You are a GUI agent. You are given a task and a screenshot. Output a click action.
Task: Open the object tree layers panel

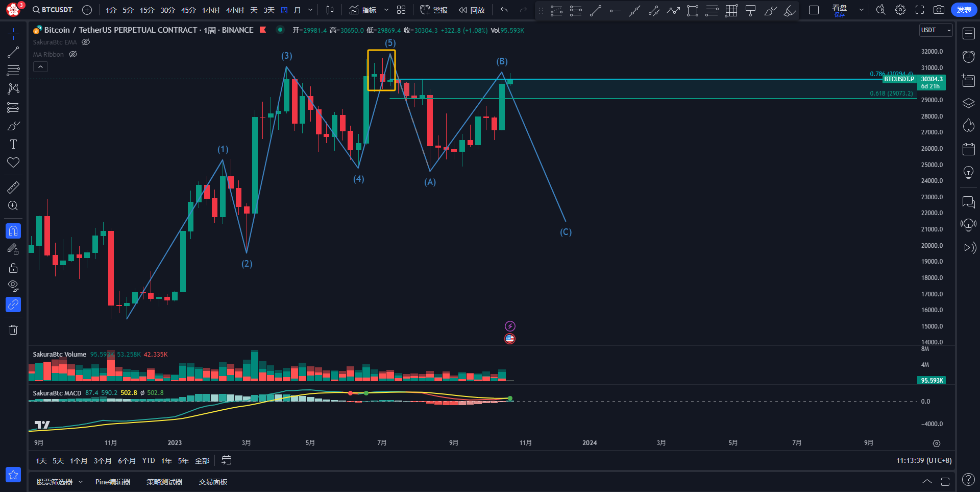point(968,103)
